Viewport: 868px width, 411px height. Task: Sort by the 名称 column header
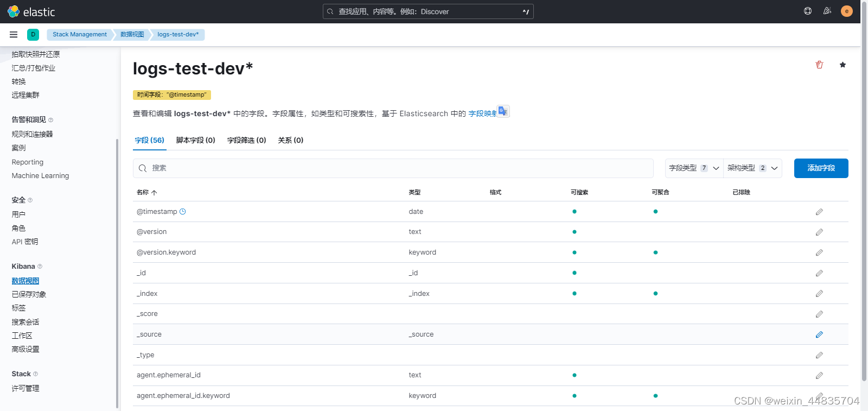146,192
